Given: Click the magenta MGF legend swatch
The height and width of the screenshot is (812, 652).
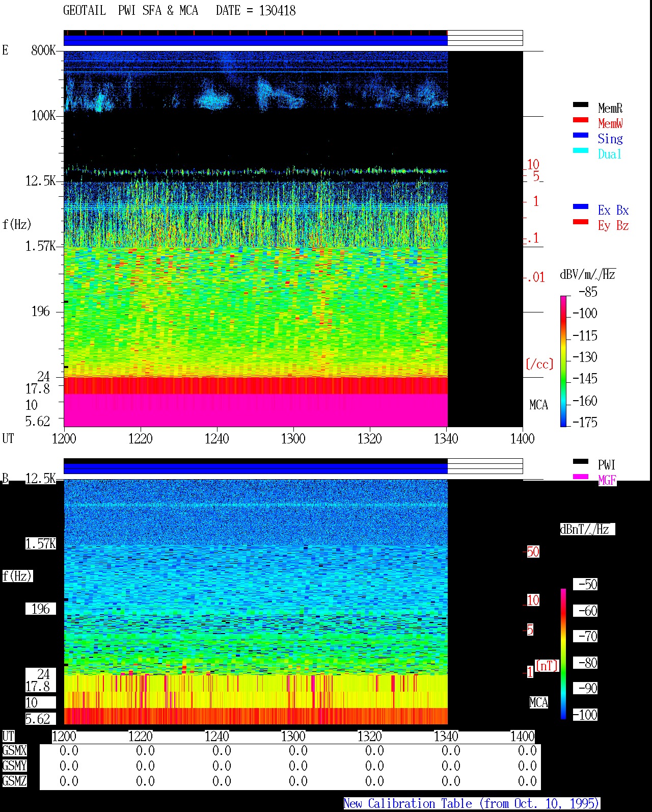Looking at the screenshot, I should click(x=581, y=477).
